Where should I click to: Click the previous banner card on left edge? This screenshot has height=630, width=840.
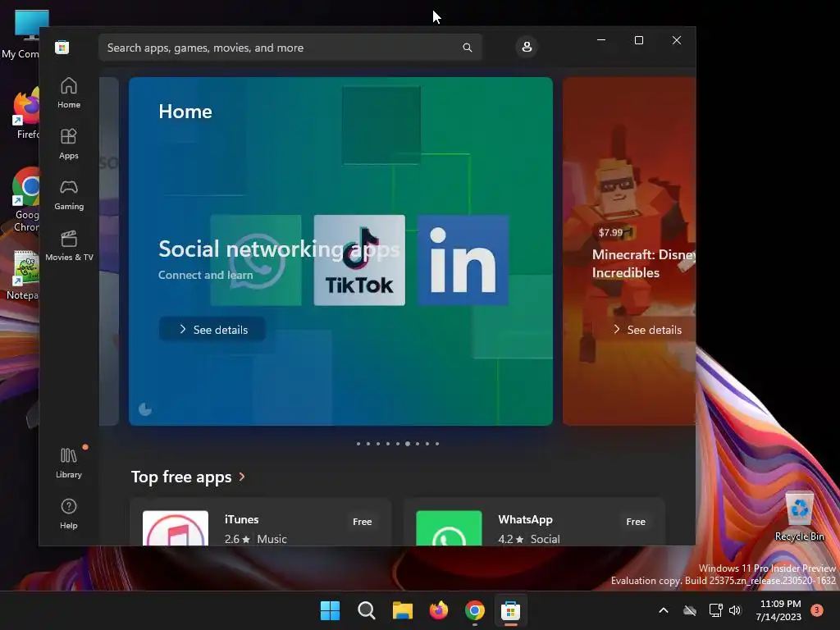click(x=109, y=251)
